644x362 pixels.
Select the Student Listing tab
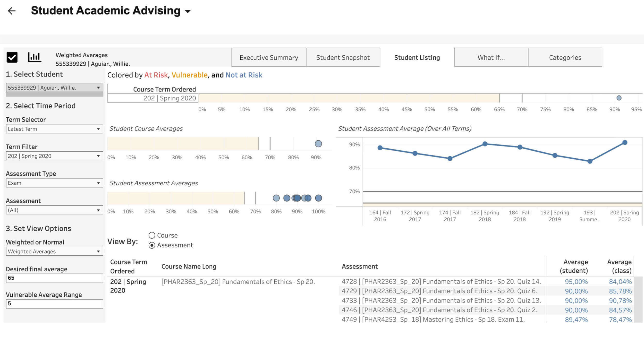(x=417, y=57)
